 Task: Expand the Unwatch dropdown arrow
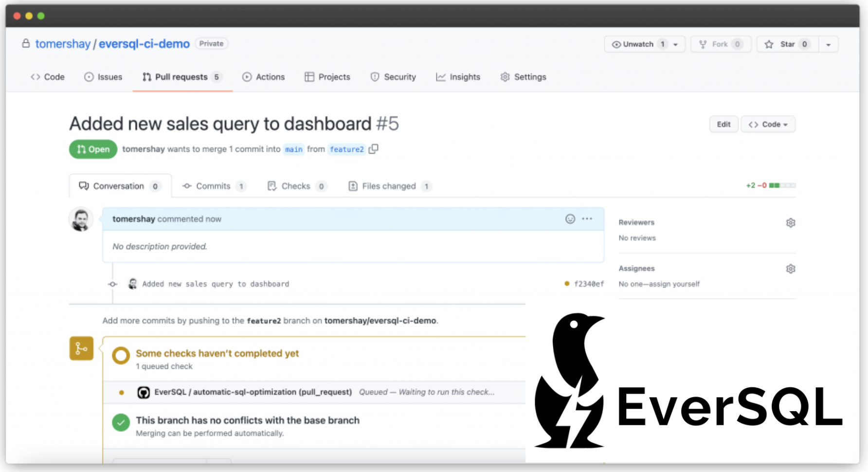click(x=676, y=44)
